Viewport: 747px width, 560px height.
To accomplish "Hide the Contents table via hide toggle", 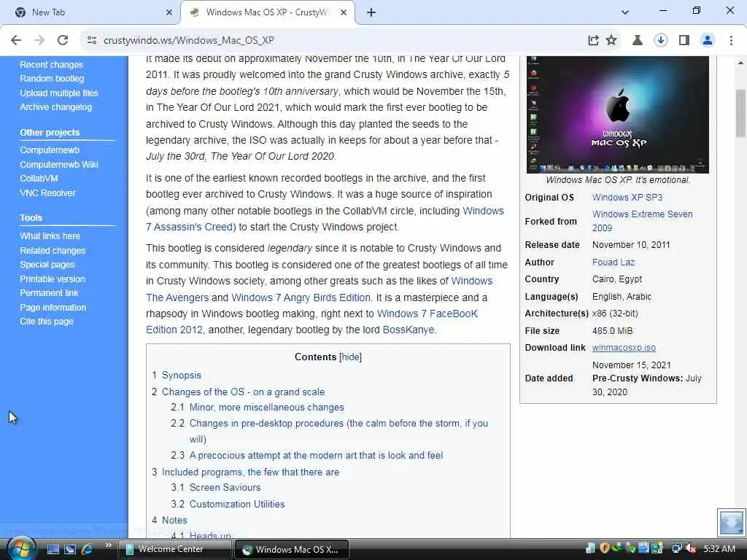I will [x=350, y=357].
